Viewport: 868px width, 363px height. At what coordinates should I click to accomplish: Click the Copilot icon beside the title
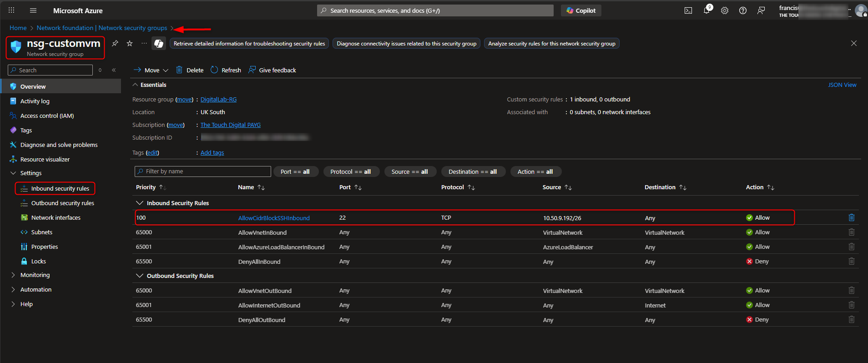point(159,43)
